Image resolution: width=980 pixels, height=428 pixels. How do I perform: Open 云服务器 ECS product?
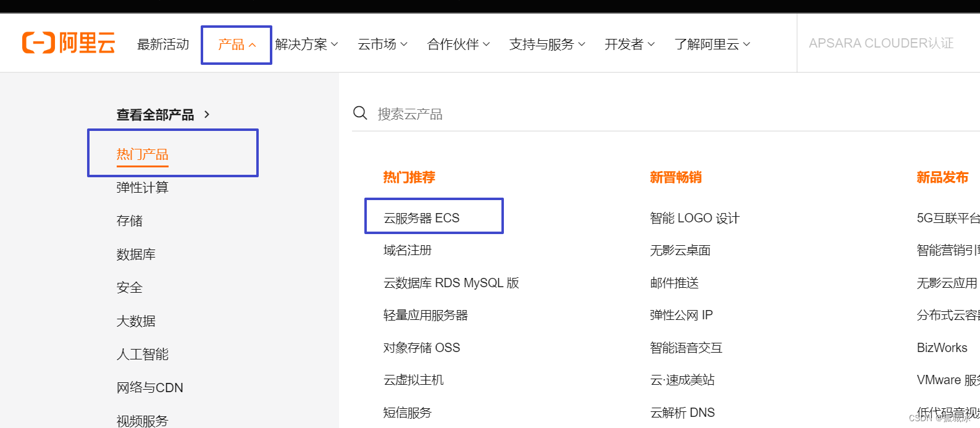(x=422, y=218)
